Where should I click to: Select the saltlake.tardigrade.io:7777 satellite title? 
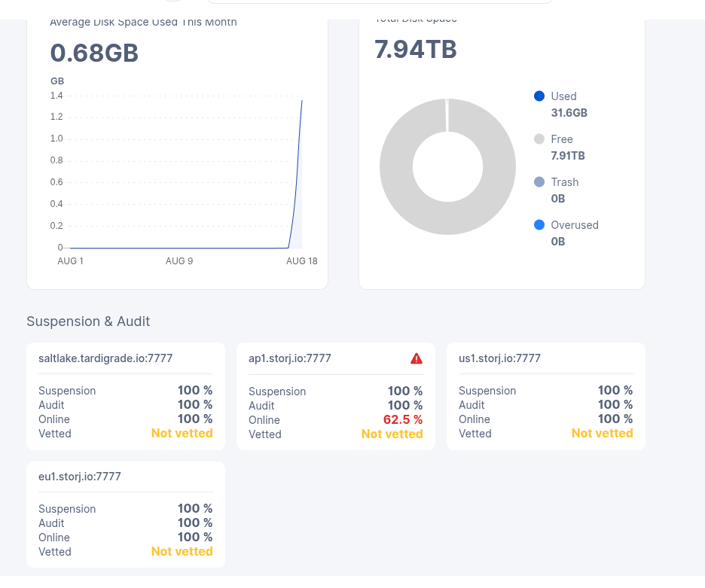[105, 358]
